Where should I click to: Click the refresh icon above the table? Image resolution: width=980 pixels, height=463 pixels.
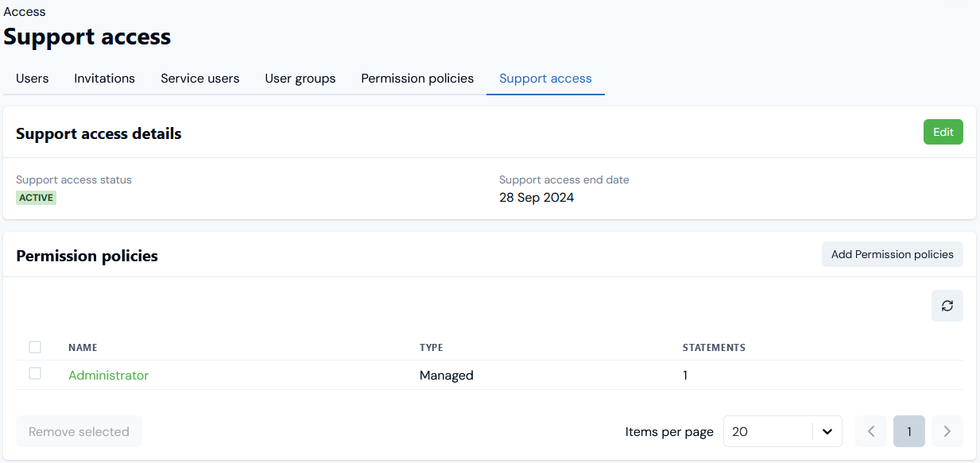click(x=947, y=306)
